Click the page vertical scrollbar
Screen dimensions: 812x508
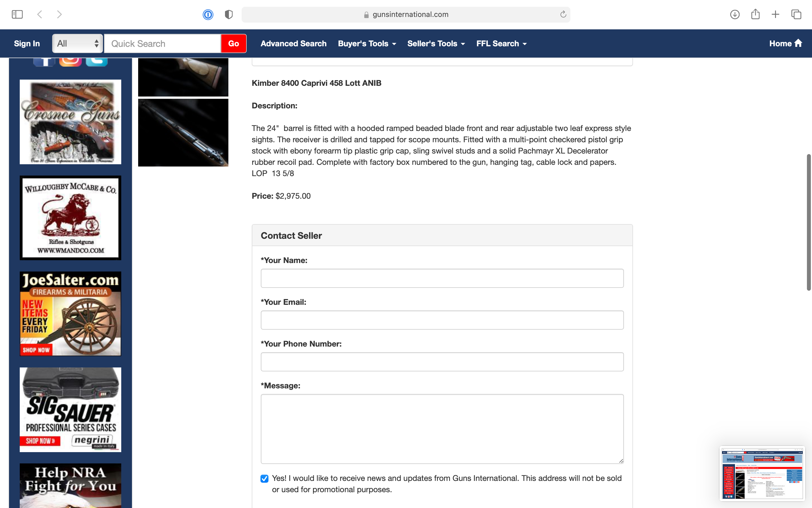[809, 222]
